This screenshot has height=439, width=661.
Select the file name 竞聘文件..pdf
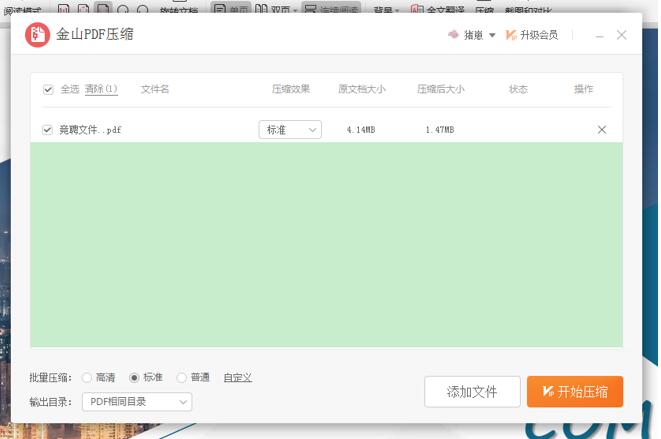pyautogui.click(x=90, y=130)
